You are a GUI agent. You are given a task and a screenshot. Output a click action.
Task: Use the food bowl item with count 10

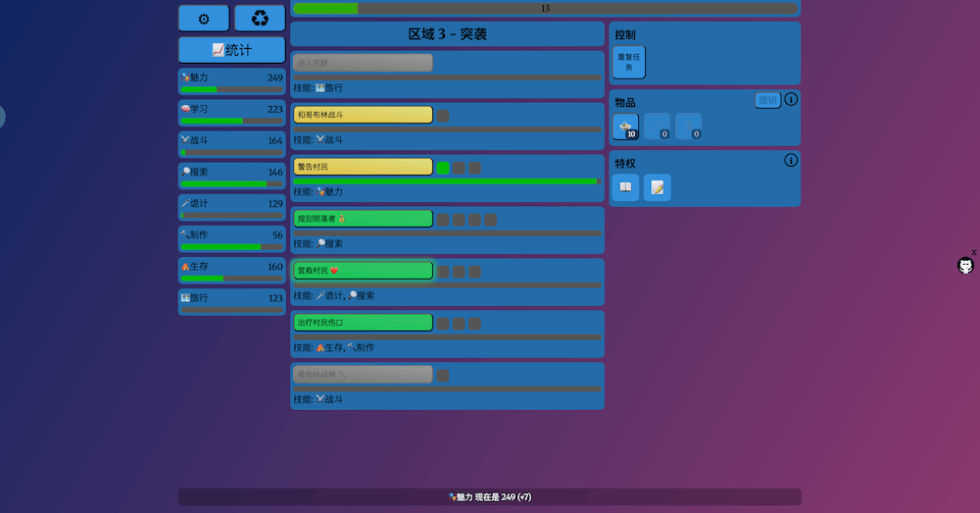(625, 126)
